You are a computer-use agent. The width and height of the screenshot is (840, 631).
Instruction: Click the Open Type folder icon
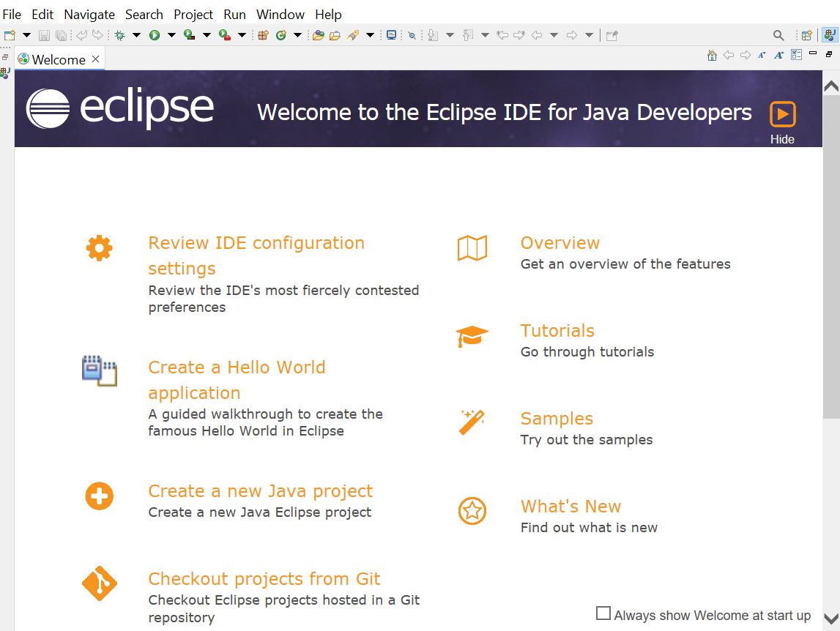(319, 35)
